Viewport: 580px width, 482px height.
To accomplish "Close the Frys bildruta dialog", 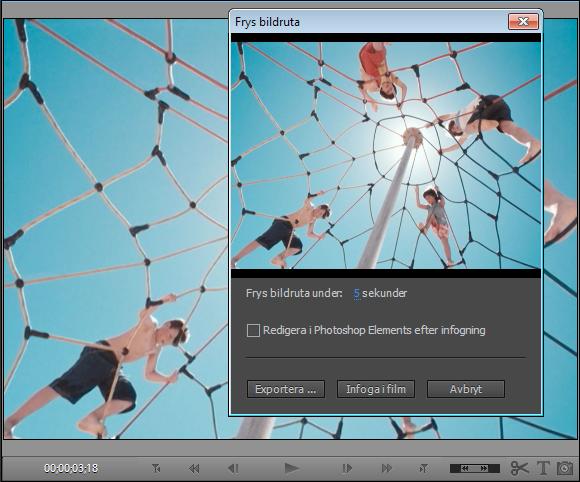I will pos(523,21).
